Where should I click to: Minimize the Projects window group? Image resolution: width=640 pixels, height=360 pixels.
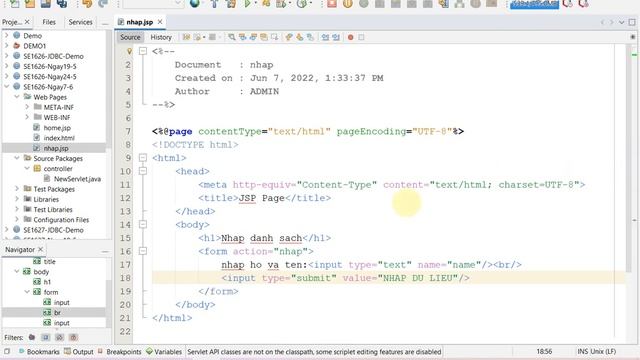(x=105, y=23)
